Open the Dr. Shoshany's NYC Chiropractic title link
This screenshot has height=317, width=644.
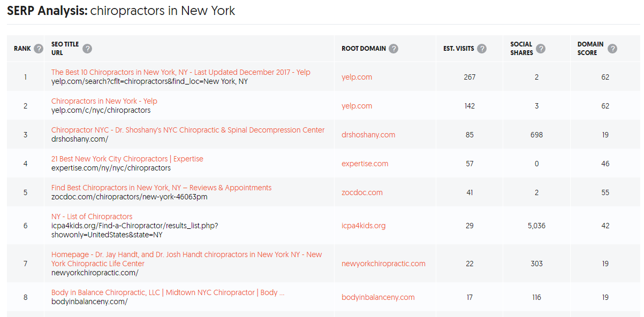[188, 130]
